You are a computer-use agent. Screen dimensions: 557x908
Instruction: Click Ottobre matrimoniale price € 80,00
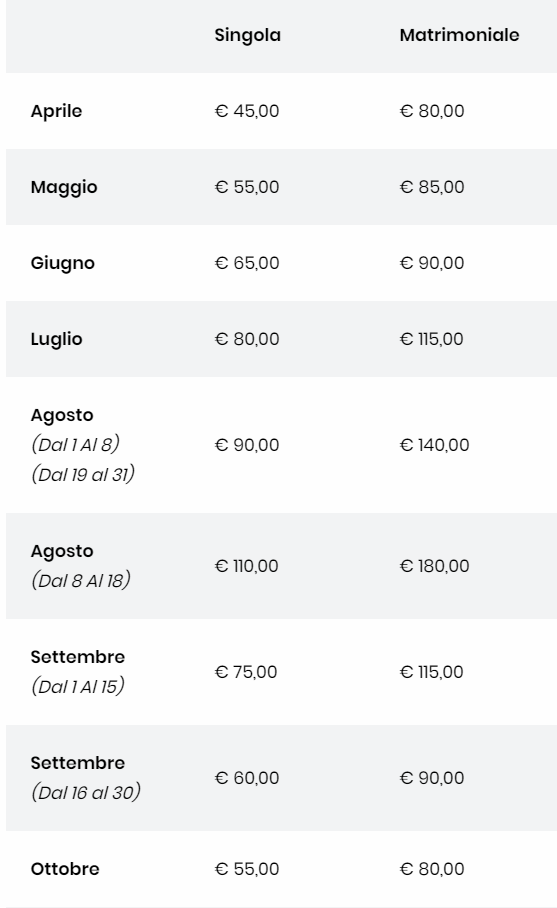432,869
